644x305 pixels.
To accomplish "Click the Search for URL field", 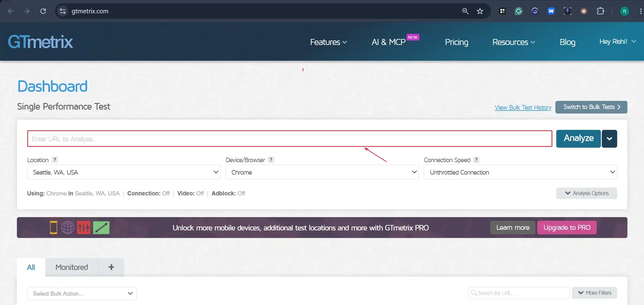I will click(519, 293).
